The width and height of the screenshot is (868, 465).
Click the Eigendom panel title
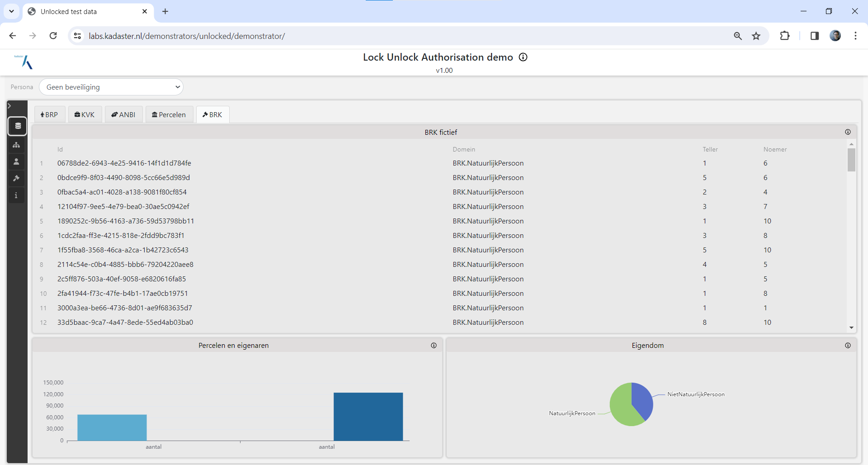tap(648, 346)
